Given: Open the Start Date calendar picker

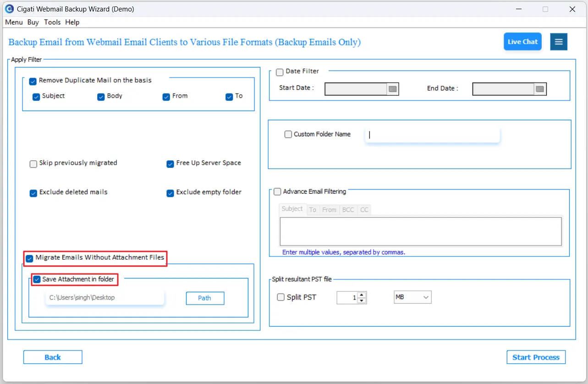Looking at the screenshot, I should pos(392,89).
